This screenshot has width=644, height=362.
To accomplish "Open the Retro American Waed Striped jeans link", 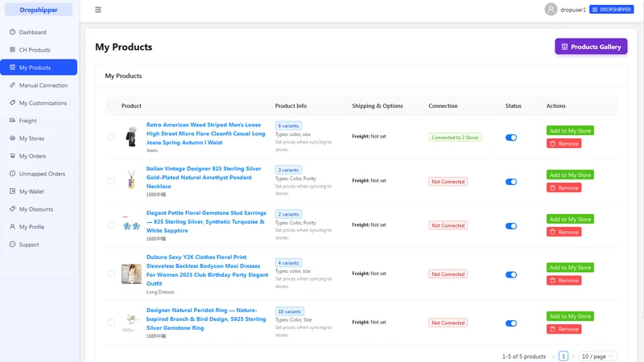I will coord(206,134).
